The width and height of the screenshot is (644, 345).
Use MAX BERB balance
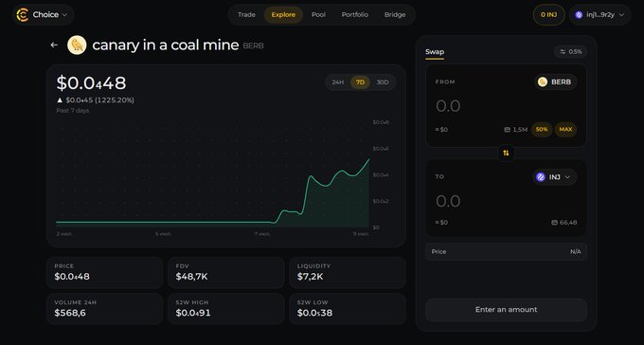(x=565, y=130)
